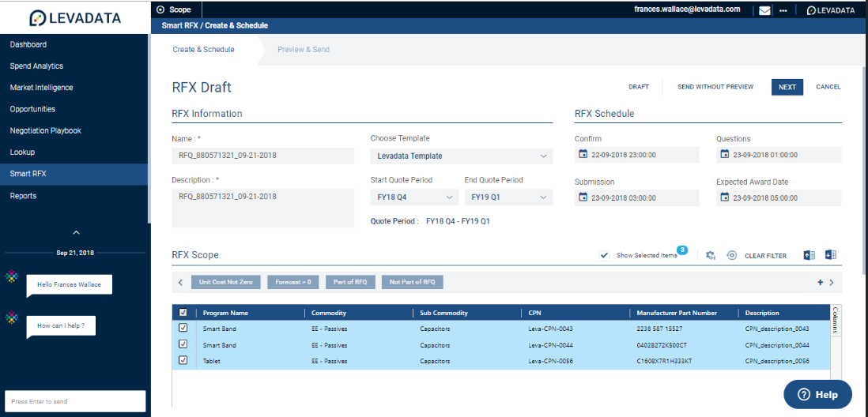This screenshot has width=868, height=417.
Task: Click the reset view icon beside Clear Filter
Action: pos(732,256)
